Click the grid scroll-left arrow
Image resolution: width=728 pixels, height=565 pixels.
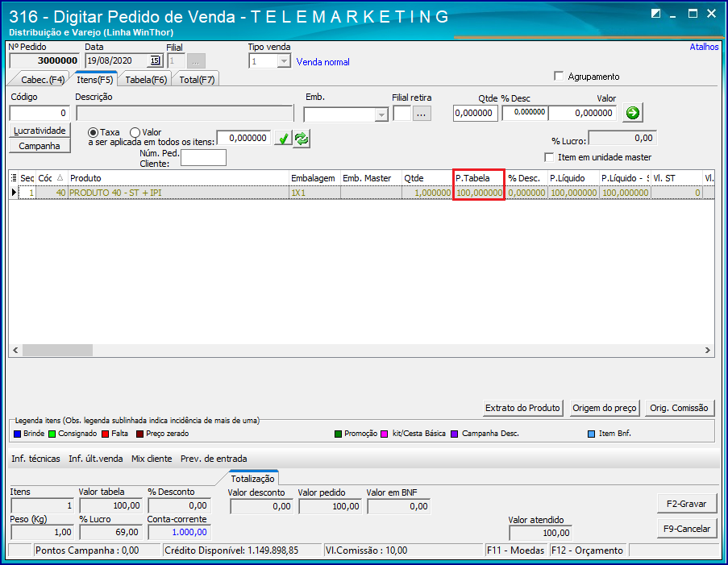[x=15, y=350]
